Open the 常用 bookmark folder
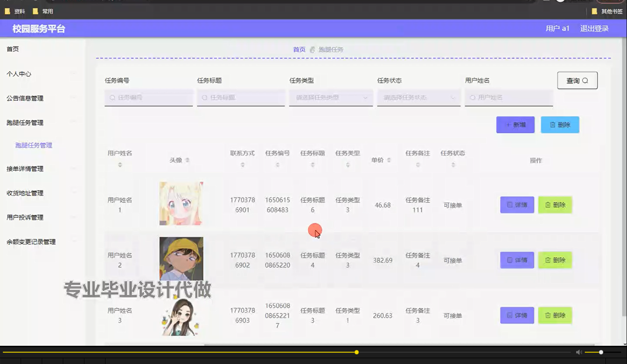 43,12
